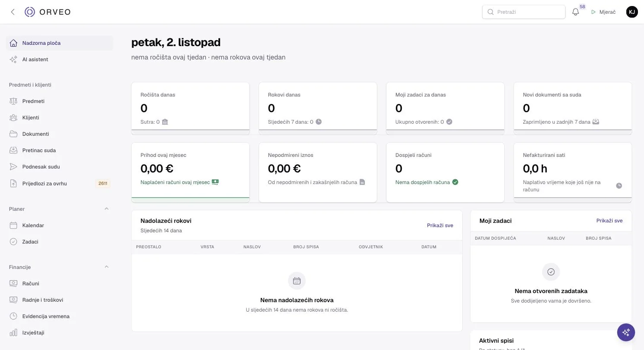The height and width of the screenshot is (350, 644).
Task: Click the Podnesak sudu send icon
Action: tap(13, 167)
